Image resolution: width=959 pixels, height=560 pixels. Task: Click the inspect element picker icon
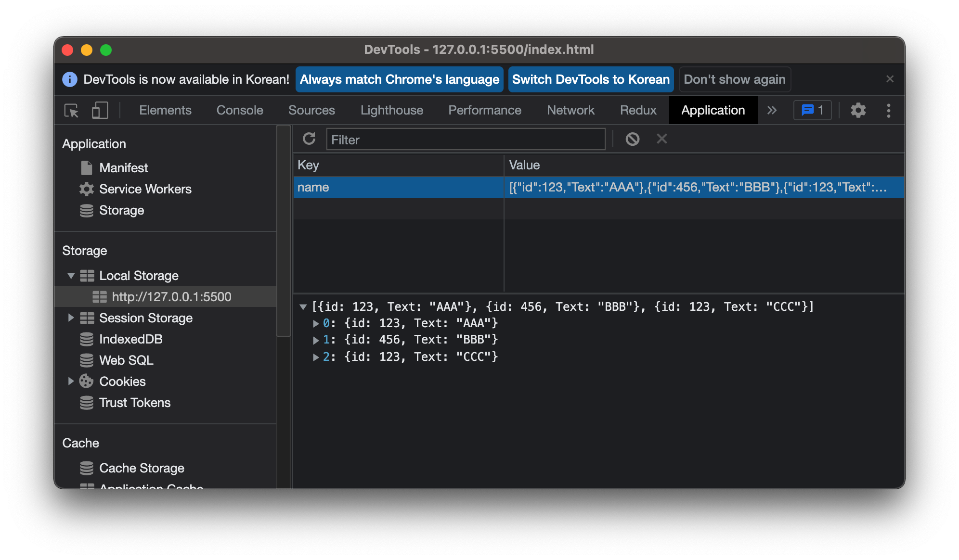[x=71, y=111]
